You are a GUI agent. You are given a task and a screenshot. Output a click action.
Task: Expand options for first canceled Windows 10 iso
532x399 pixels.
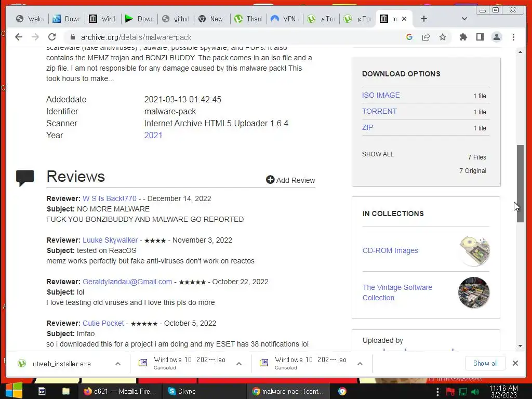coord(239,364)
